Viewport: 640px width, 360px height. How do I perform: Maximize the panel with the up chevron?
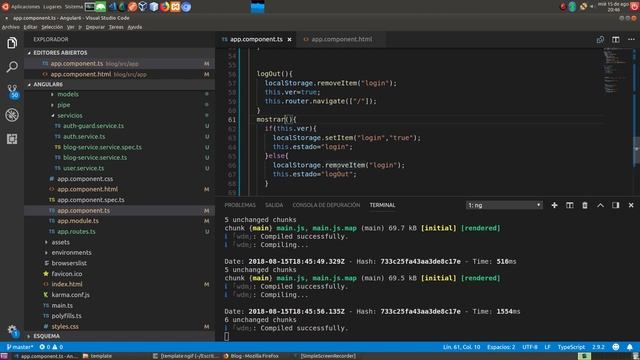(600, 205)
